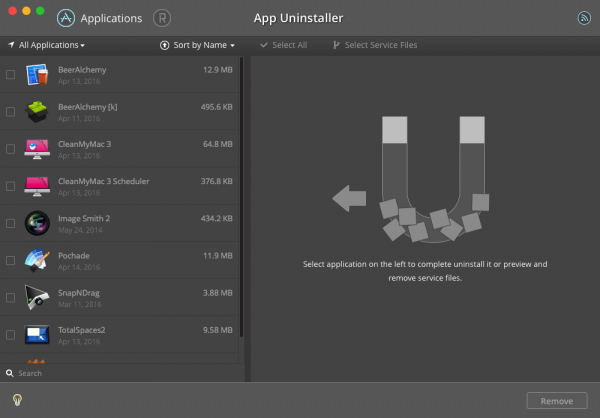Select the BeerAlchemy name text
Screen dimensions: 600x418
click(x=82, y=70)
